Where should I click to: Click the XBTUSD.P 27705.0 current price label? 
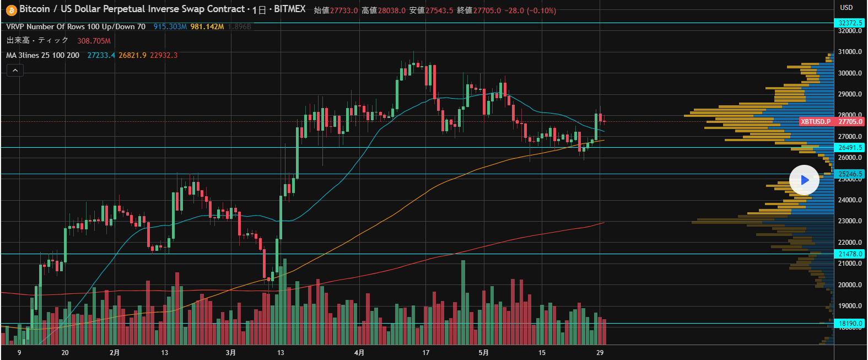click(832, 122)
